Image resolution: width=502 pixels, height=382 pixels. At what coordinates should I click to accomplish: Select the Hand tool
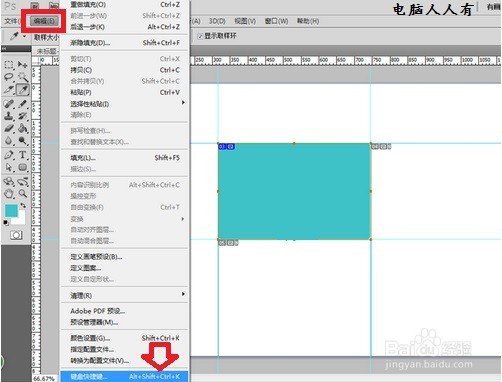pos(9,193)
